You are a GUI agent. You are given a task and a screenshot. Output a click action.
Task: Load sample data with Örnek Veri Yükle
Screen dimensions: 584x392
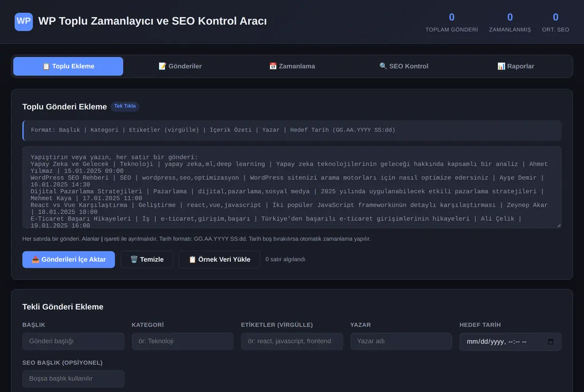[219, 259]
